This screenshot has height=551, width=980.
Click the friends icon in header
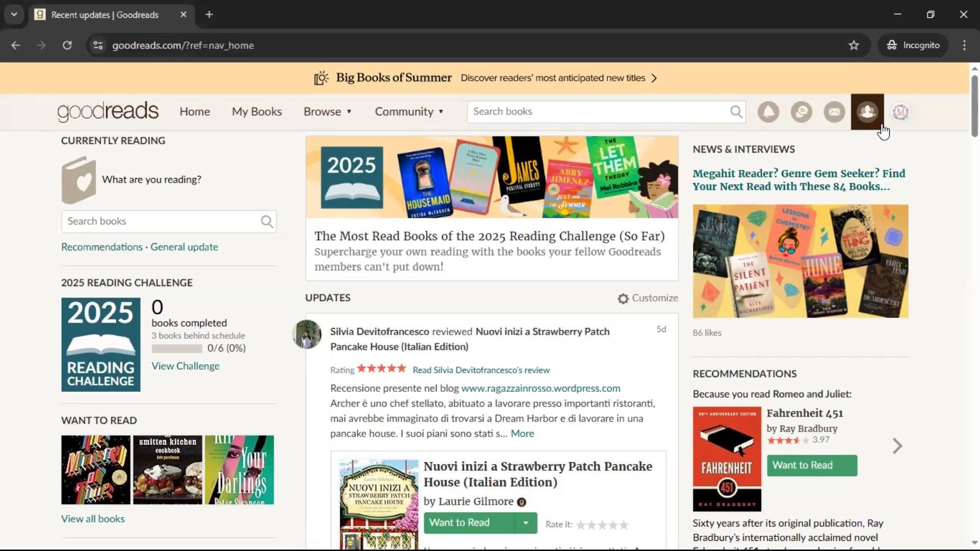click(x=867, y=112)
